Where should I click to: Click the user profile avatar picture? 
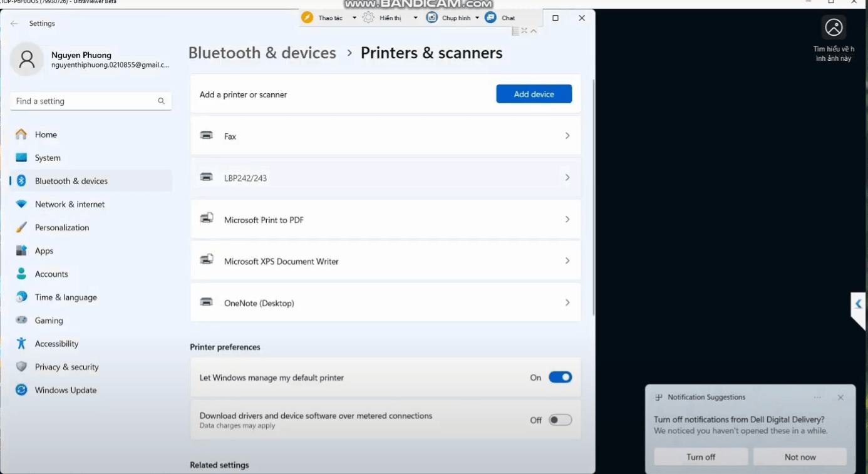coord(27,59)
